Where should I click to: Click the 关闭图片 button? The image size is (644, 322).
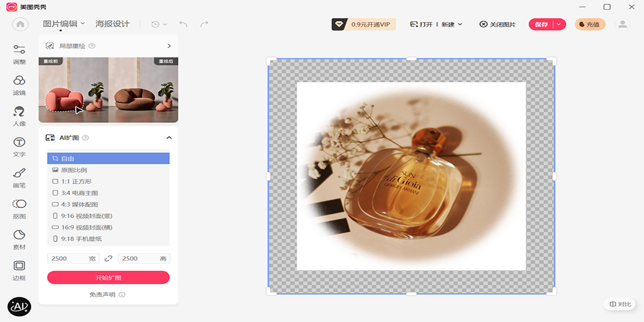click(x=497, y=24)
